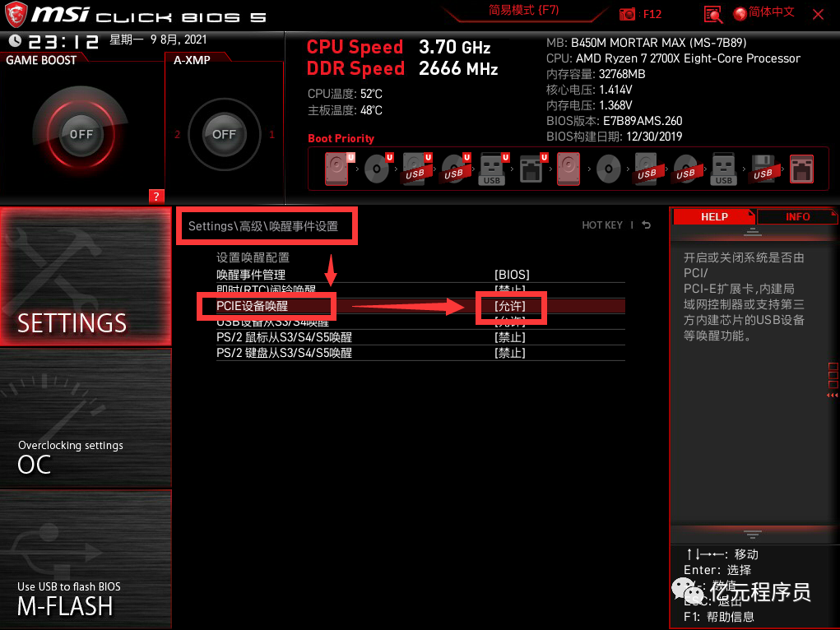Click the A-XMP label
840x630 pixels.
point(192,60)
